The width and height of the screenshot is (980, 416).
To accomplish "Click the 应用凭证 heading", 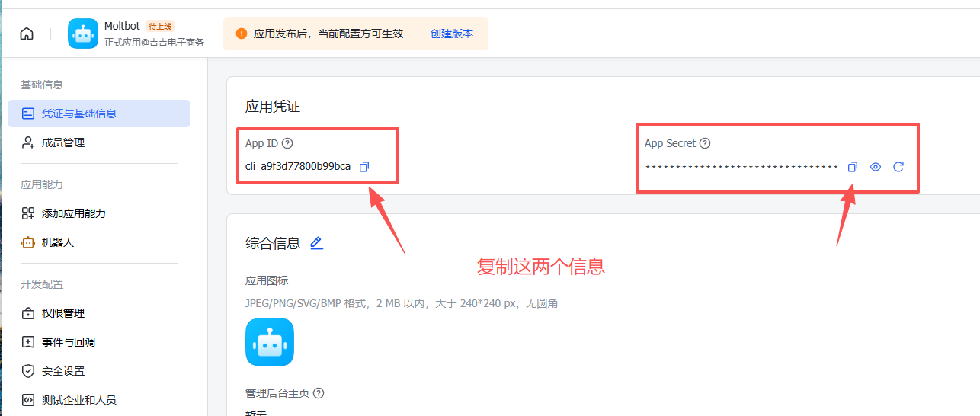I will pos(273,107).
